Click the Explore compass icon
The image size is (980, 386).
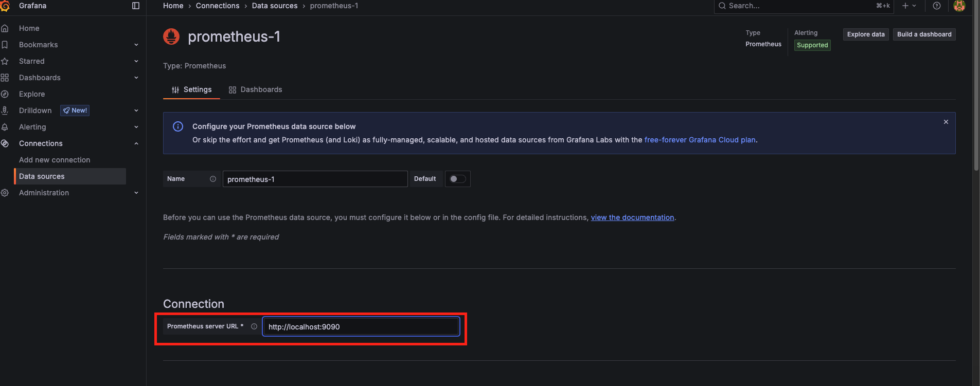[5, 94]
